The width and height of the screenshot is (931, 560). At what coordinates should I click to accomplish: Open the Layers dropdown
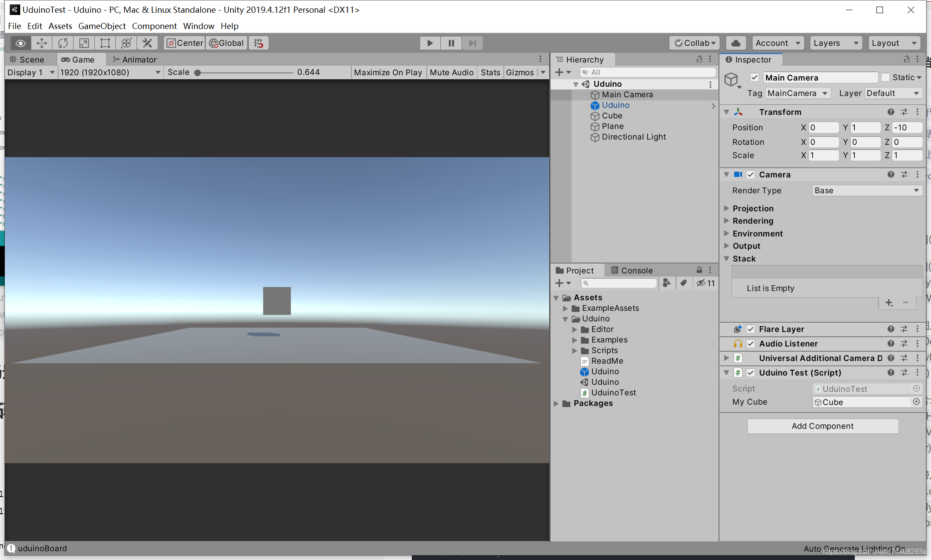(x=835, y=43)
